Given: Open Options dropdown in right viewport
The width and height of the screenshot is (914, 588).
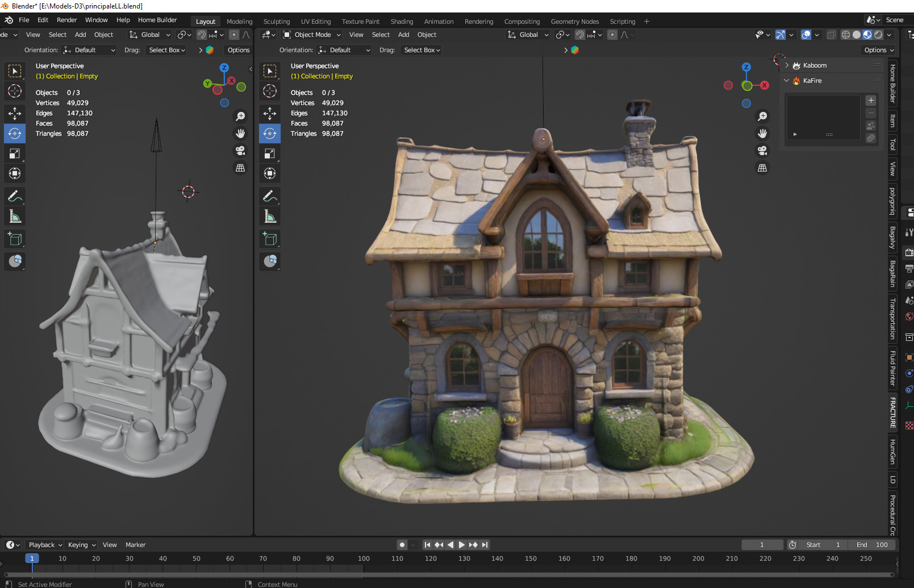Looking at the screenshot, I should pyautogui.click(x=879, y=50).
